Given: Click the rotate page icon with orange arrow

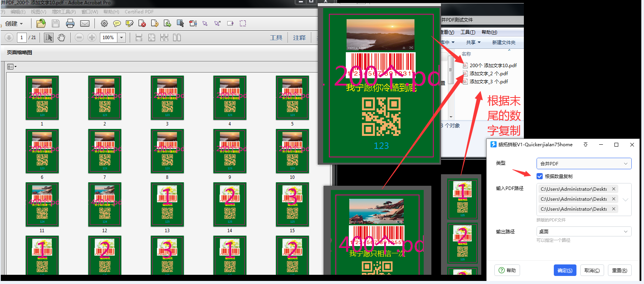Looking at the screenshot, I should coord(155,23).
